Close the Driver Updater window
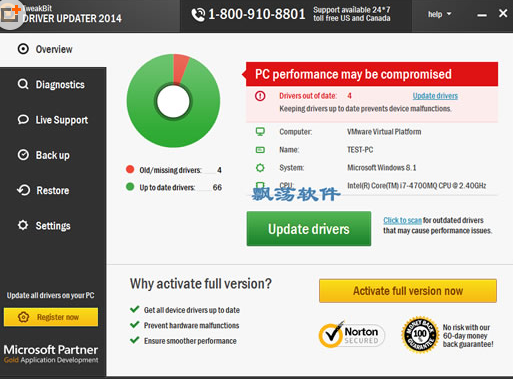The image size is (513, 379). (503, 13)
